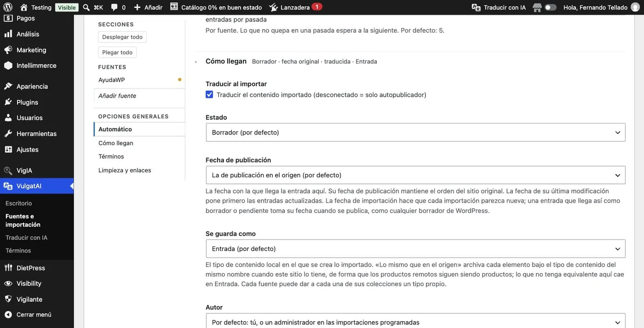
Task: Click the Visible status badge
Action: click(67, 7)
